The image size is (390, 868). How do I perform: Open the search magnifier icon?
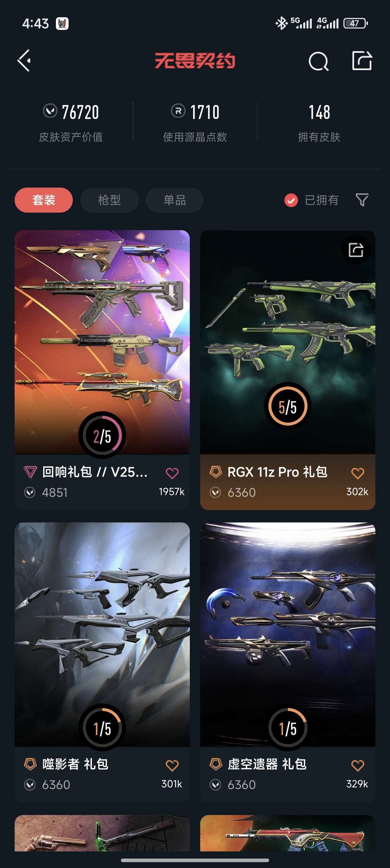318,61
